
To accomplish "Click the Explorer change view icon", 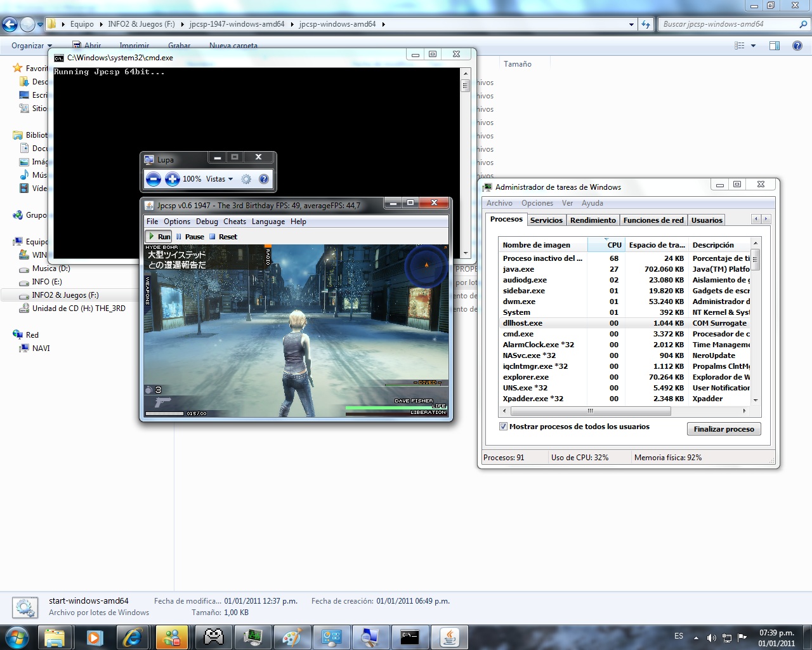I will click(740, 46).
